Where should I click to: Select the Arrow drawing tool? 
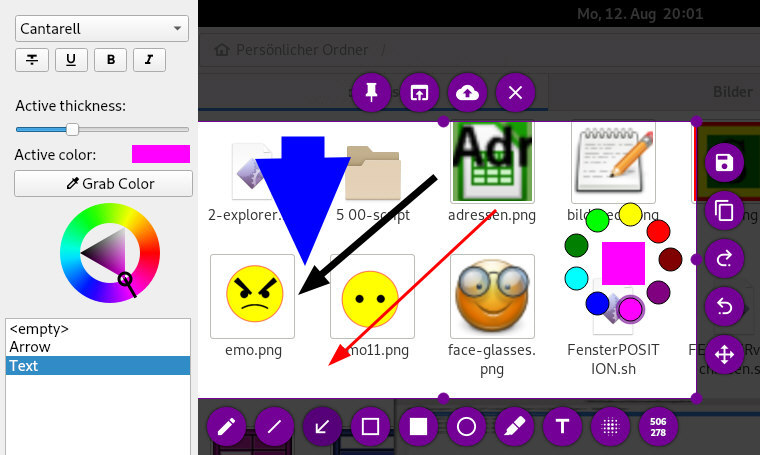point(322,427)
